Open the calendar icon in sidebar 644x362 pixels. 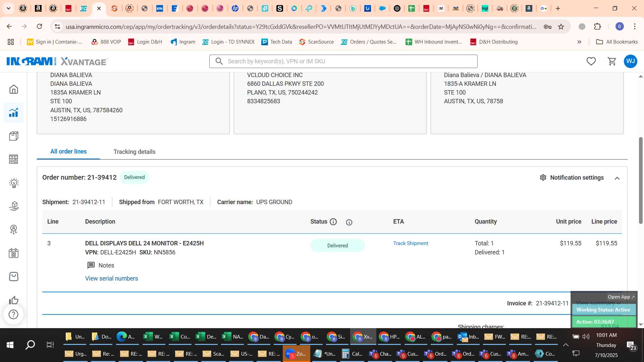[x=13, y=253]
